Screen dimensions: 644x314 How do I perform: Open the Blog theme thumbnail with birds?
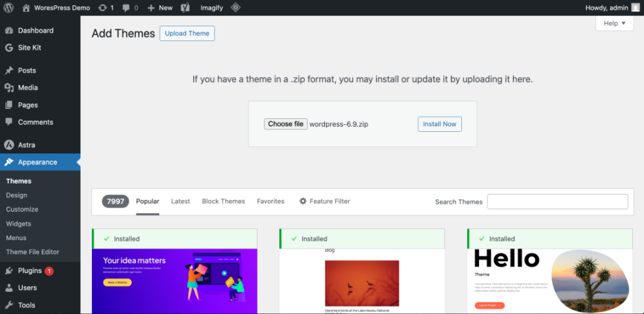pyautogui.click(x=362, y=281)
